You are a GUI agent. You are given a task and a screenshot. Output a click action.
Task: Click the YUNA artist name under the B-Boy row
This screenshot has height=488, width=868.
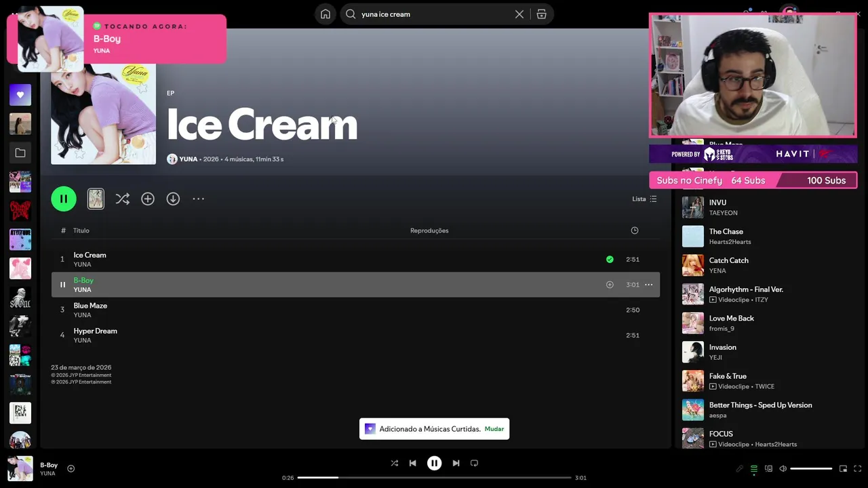[82, 290]
